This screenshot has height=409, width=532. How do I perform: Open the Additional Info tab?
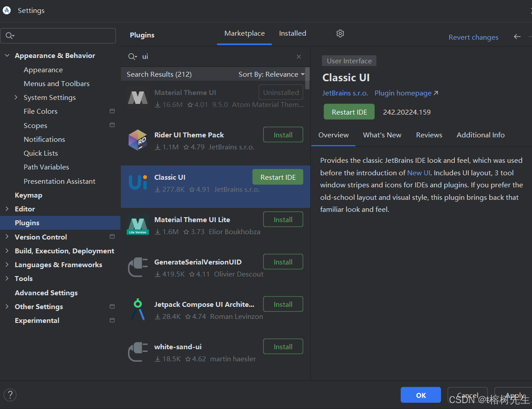(x=480, y=135)
